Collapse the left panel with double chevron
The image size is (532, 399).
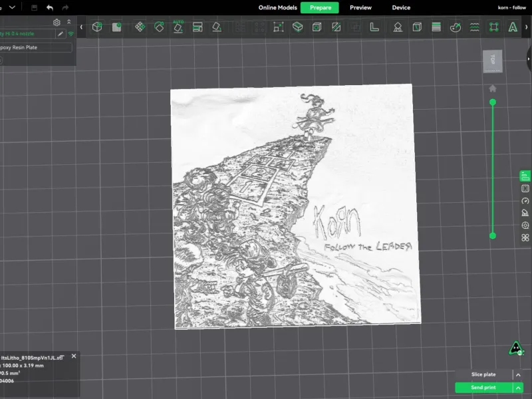pos(69,22)
